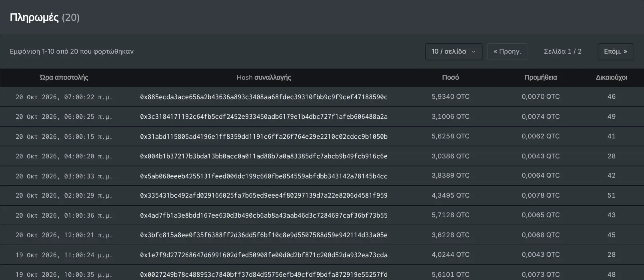Select the payment row with 51 Δικαιούχοι

click(x=322, y=196)
